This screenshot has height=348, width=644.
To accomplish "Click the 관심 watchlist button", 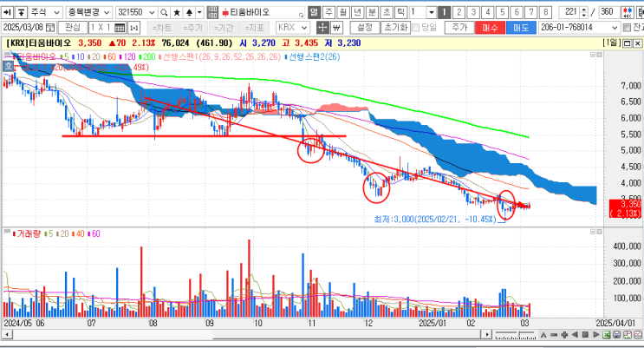I will pos(73,28).
